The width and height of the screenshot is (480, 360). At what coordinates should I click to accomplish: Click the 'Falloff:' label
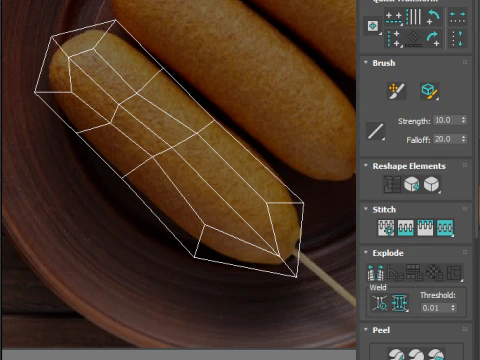(418, 140)
